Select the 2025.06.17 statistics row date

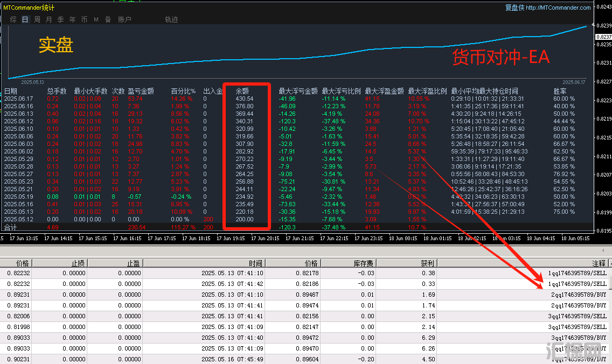18,99
